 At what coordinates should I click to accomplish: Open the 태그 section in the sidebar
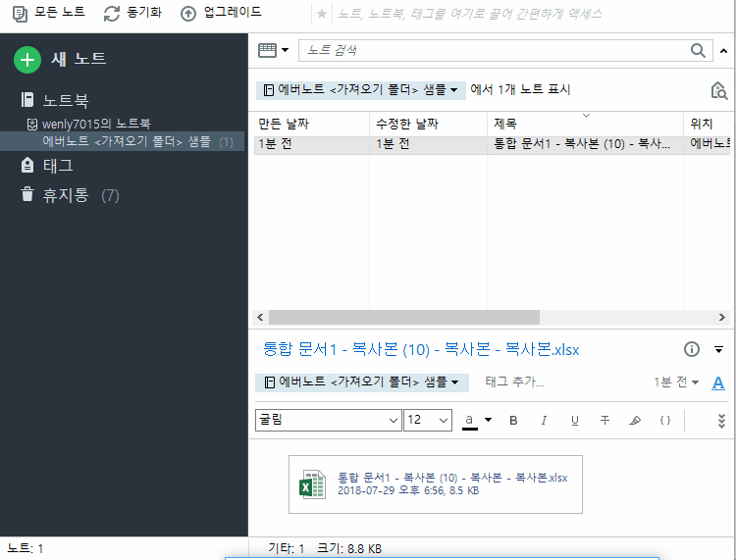[58, 166]
